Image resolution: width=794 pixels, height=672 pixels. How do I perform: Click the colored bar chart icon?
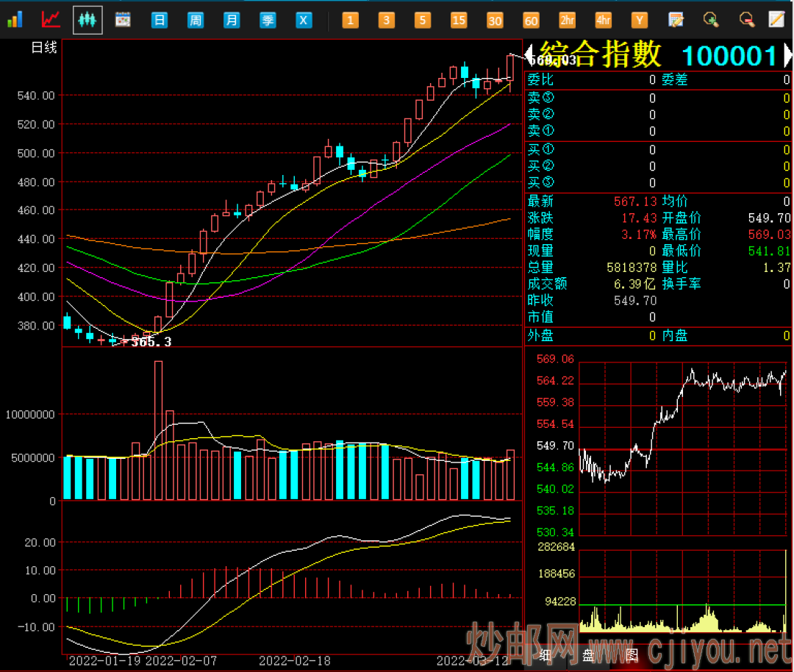tap(15, 19)
